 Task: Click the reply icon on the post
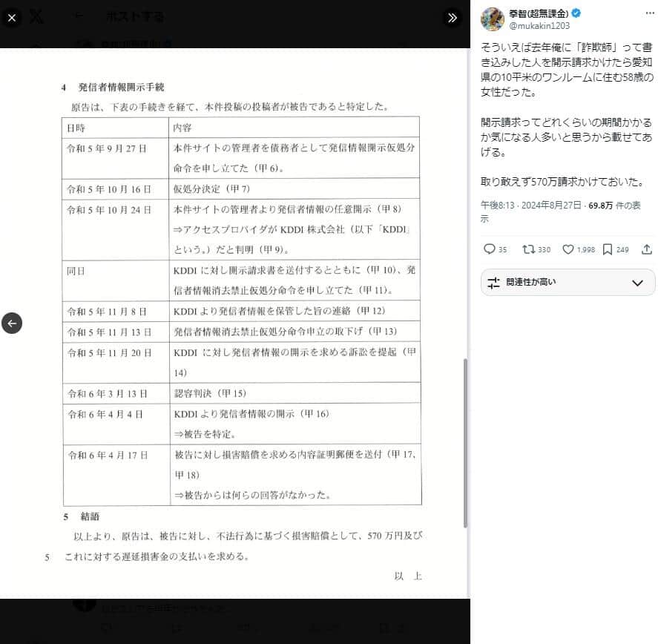(490, 250)
